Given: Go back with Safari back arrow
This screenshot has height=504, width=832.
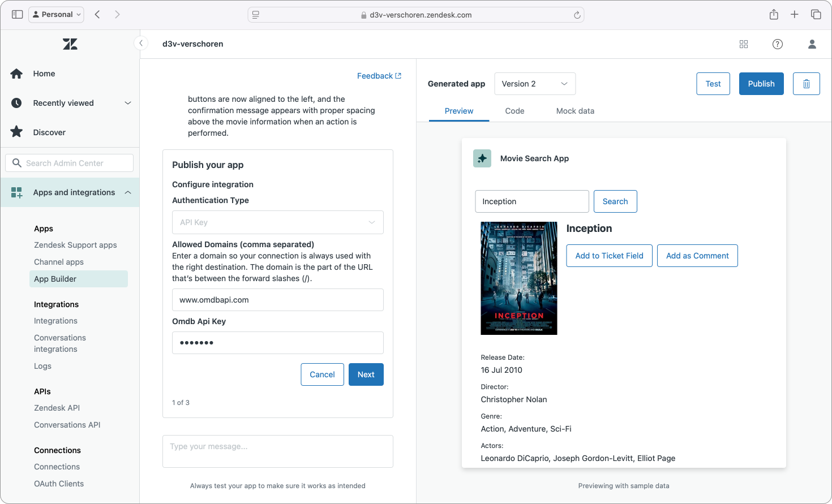Looking at the screenshot, I should [97, 14].
